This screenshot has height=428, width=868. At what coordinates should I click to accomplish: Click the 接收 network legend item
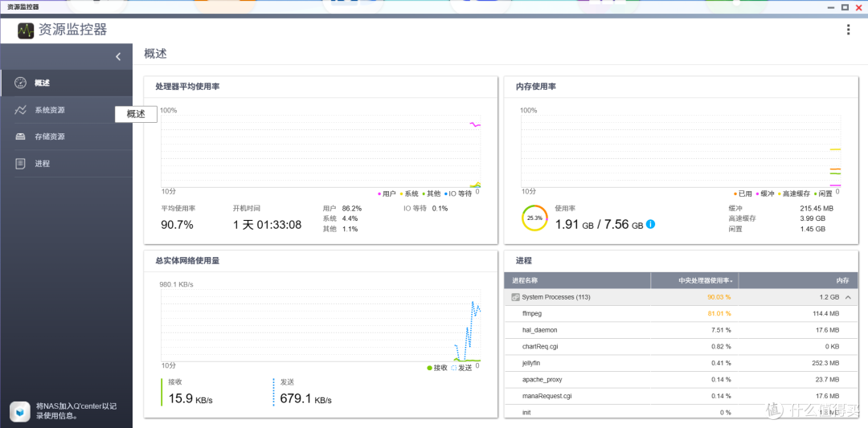(x=437, y=368)
